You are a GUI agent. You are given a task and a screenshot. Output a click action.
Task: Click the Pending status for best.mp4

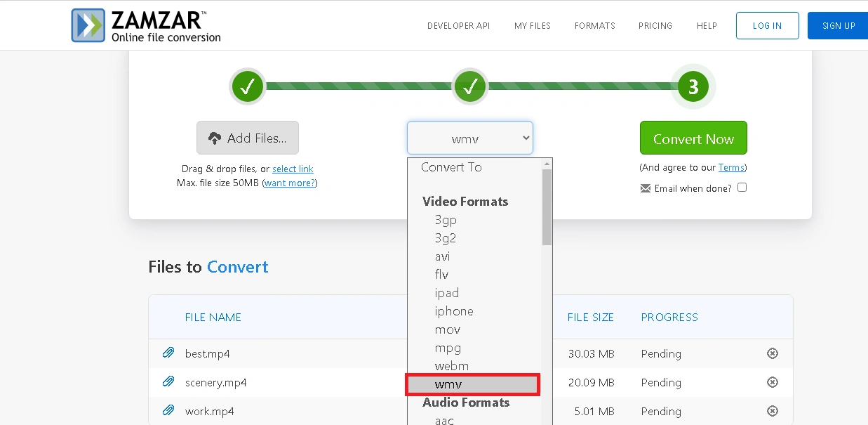661,353
